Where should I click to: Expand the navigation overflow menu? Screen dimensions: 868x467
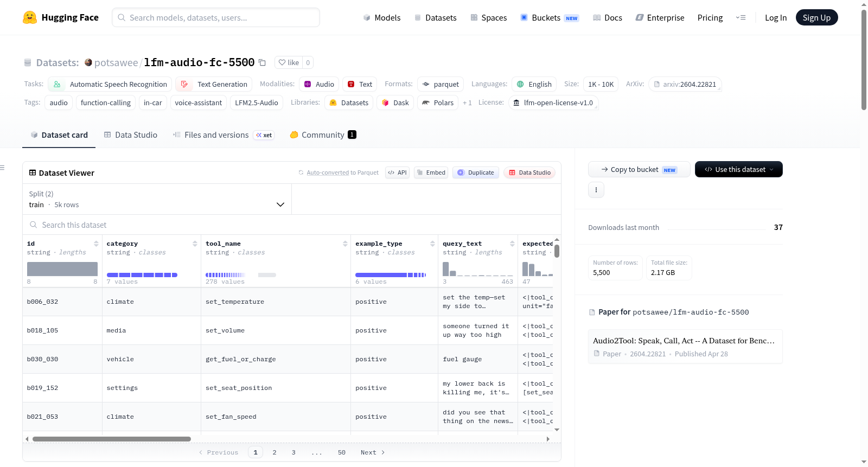(741, 17)
